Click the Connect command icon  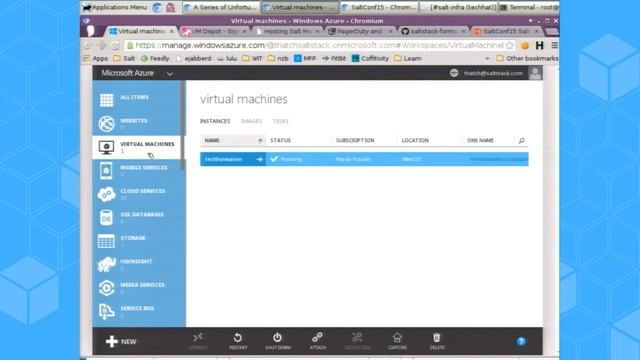pyautogui.click(x=198, y=341)
